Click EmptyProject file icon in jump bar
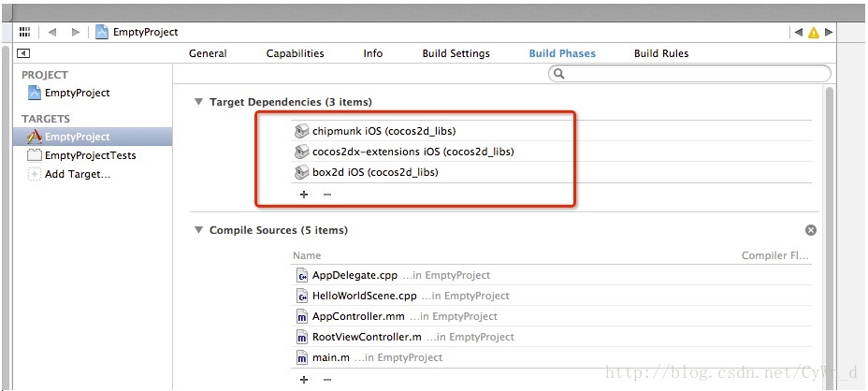 pyautogui.click(x=101, y=32)
